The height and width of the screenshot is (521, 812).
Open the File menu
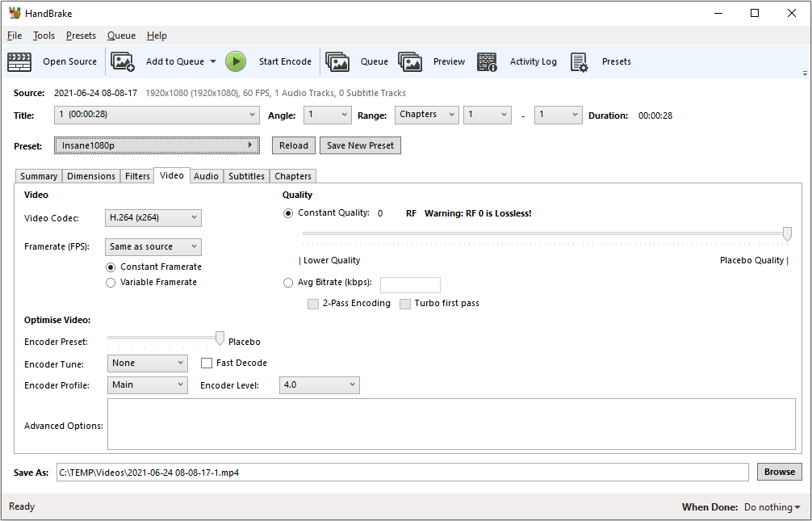(15, 36)
